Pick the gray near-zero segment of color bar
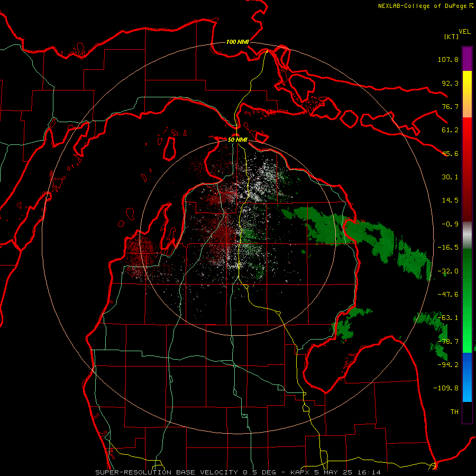This screenshot has height=476, width=476. click(x=467, y=235)
